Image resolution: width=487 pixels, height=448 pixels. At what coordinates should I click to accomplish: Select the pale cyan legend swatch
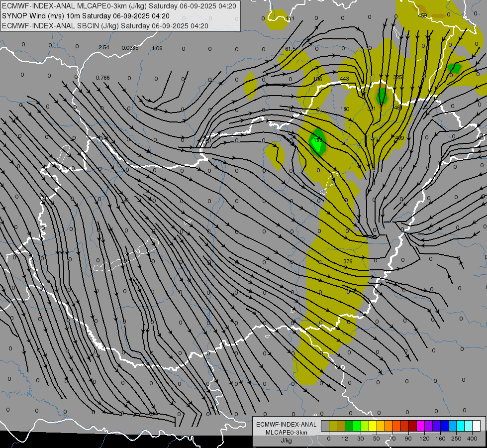tap(469, 426)
